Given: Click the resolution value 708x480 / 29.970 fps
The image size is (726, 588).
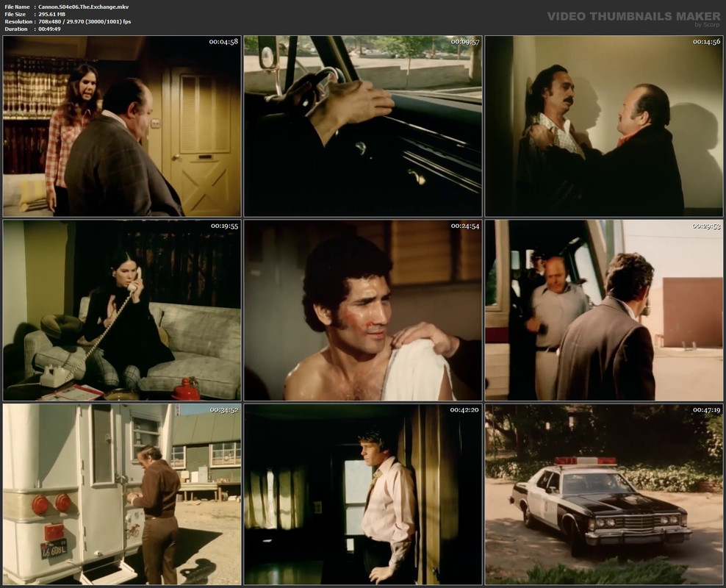Looking at the screenshot, I should [x=85, y=22].
